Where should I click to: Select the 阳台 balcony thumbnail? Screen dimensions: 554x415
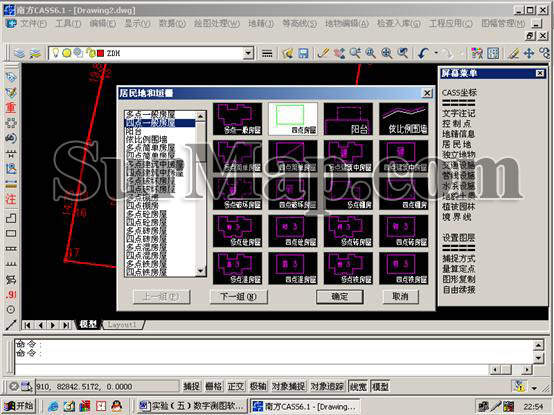coord(348,119)
